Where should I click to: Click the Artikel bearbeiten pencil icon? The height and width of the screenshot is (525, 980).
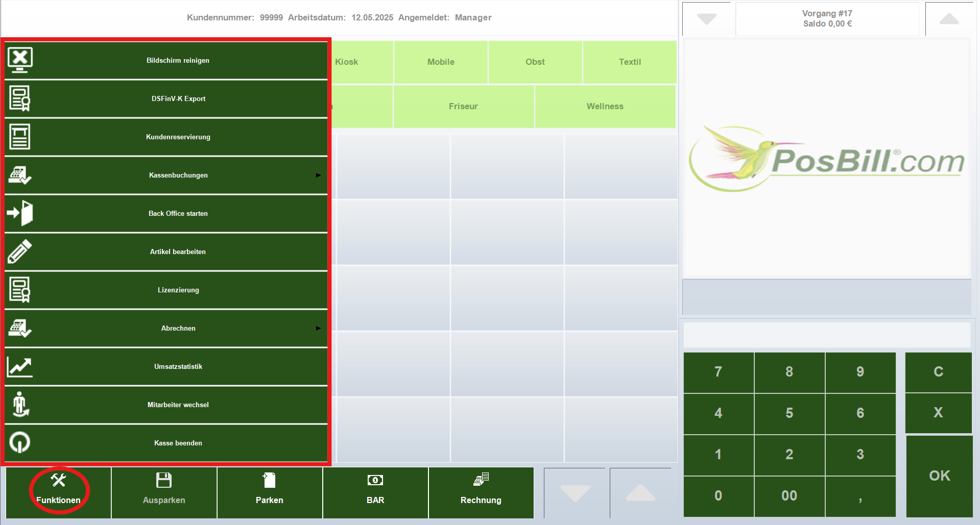(x=20, y=252)
